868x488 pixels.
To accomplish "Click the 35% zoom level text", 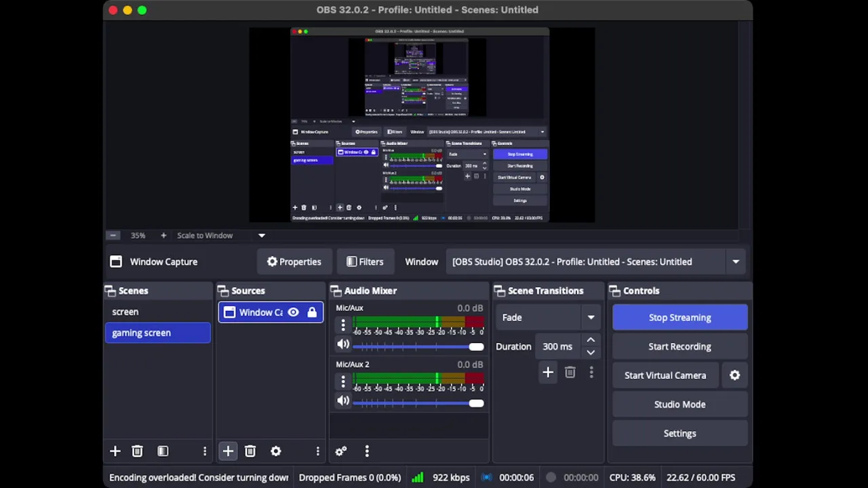I will [x=138, y=235].
